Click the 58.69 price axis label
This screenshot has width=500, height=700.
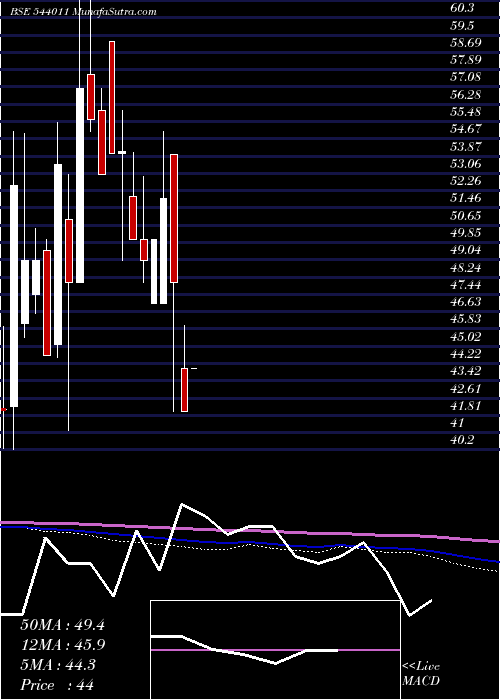click(x=468, y=43)
